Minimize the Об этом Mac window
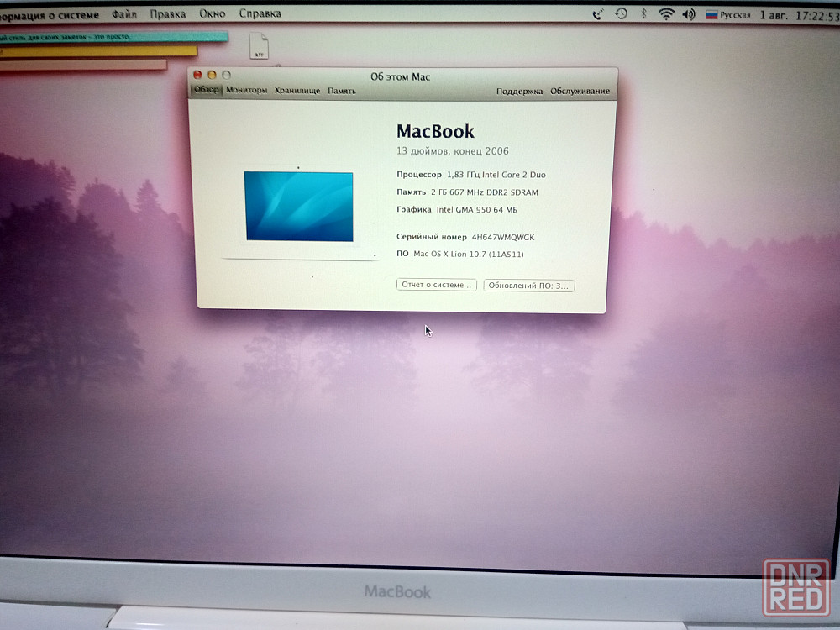The width and height of the screenshot is (840, 630). (212, 75)
